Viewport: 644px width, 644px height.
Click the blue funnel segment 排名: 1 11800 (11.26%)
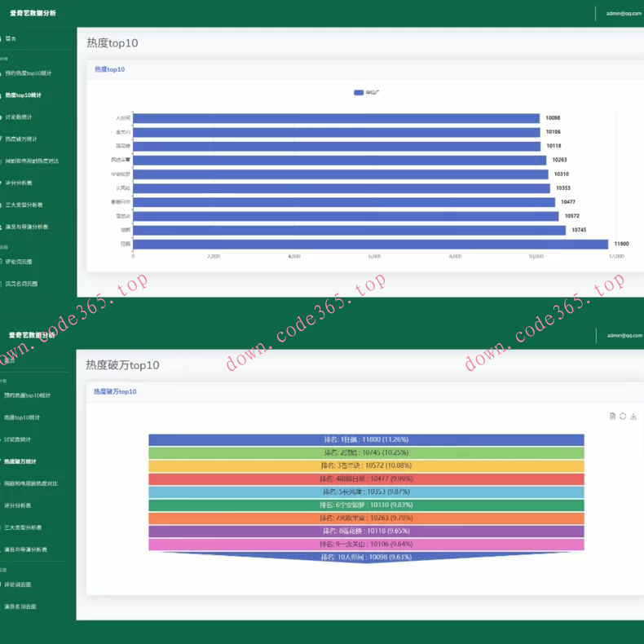[x=366, y=440]
